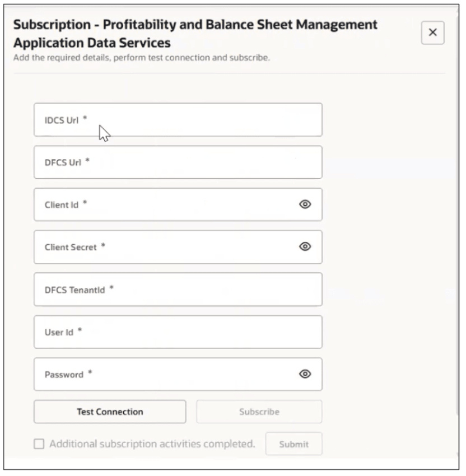Toggle Client Secret visibility off
The image size is (466, 476).
(305, 247)
